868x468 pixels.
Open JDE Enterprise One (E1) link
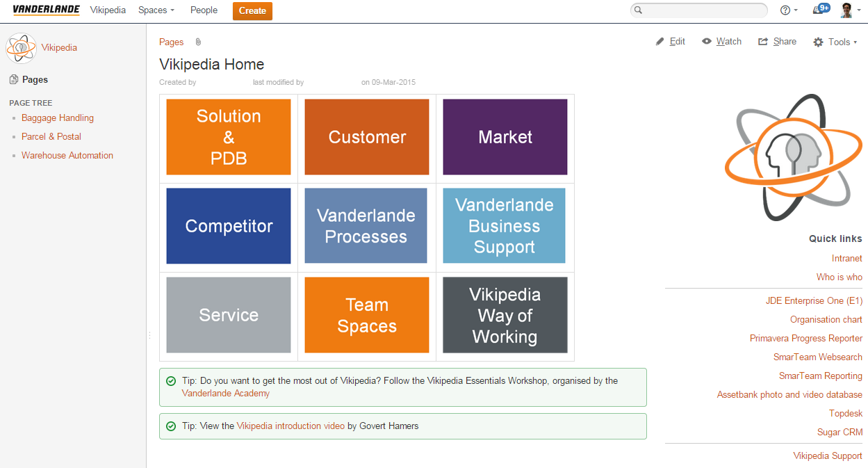pos(814,301)
